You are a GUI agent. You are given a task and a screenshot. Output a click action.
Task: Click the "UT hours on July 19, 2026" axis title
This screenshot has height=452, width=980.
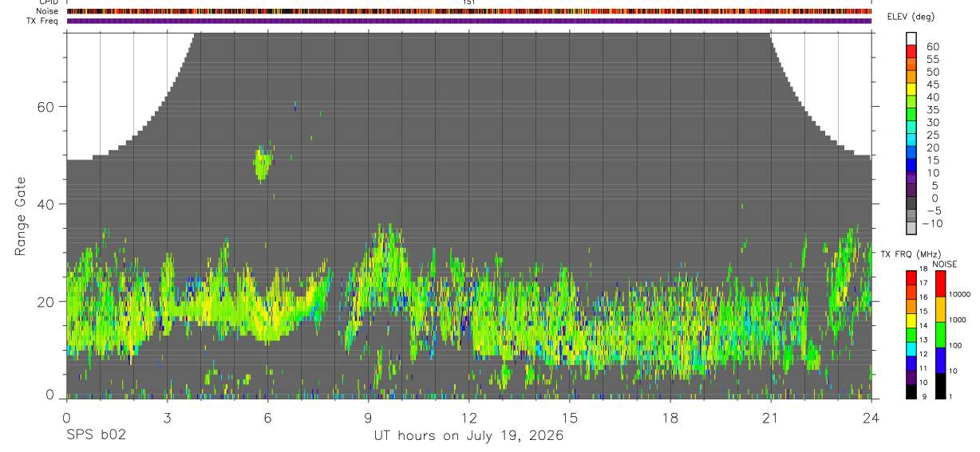point(468,436)
